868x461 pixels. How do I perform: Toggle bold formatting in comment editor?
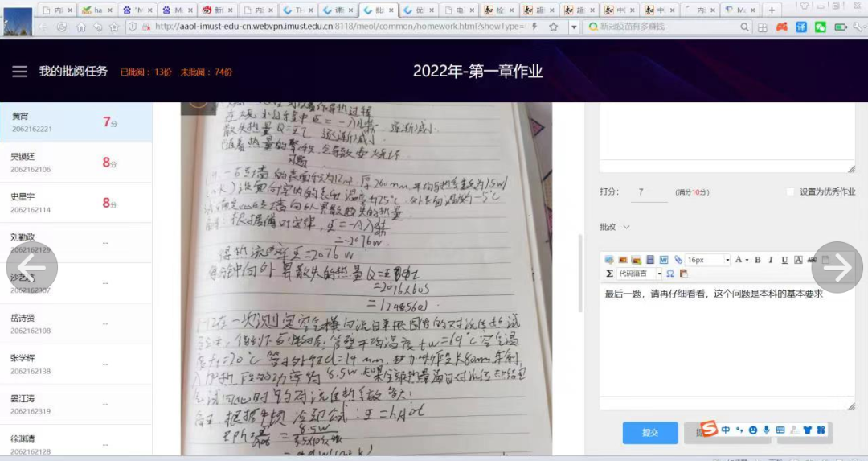758,260
